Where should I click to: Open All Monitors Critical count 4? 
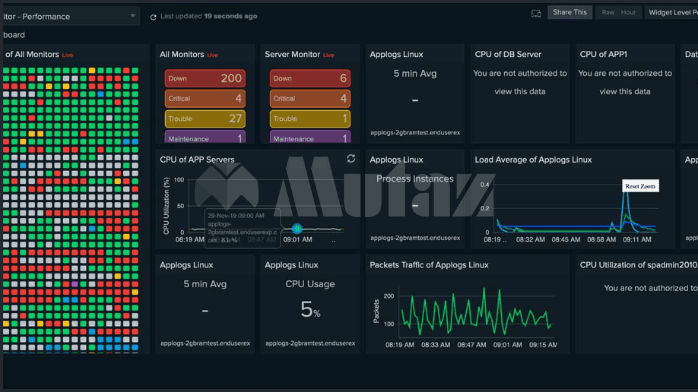pyautogui.click(x=205, y=98)
